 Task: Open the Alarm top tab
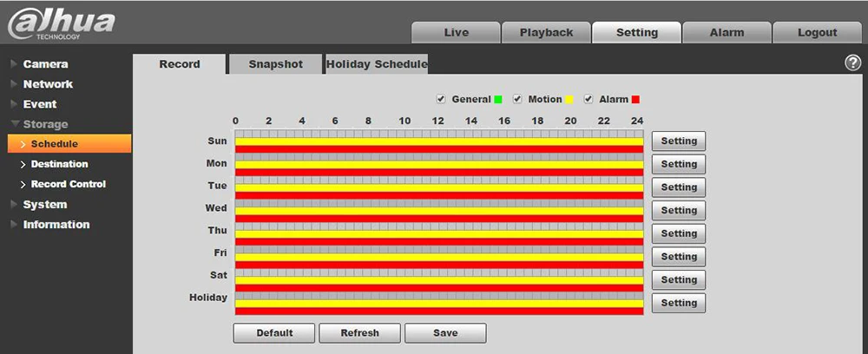(727, 33)
